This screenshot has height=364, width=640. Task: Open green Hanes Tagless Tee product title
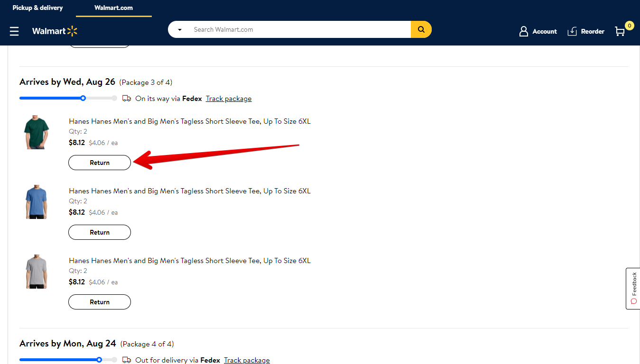pyautogui.click(x=190, y=121)
